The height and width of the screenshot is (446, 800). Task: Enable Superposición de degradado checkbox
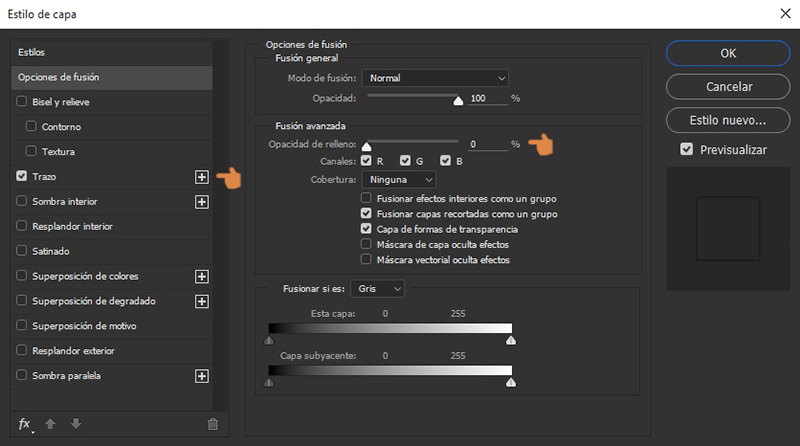point(21,300)
